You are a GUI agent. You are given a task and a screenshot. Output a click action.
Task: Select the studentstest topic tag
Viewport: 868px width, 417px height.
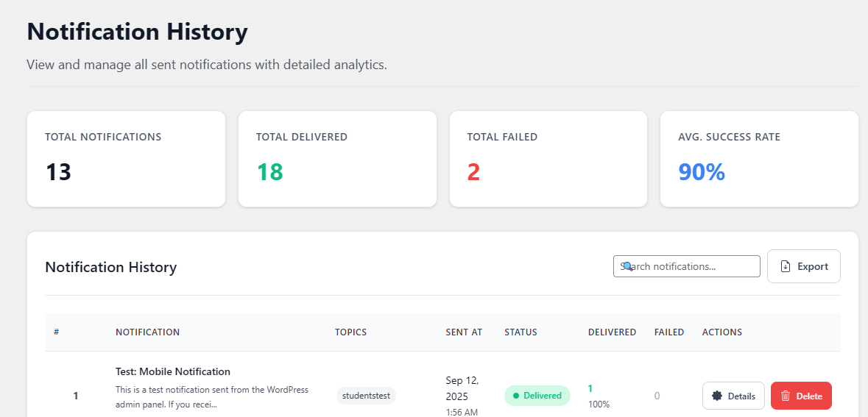point(366,396)
